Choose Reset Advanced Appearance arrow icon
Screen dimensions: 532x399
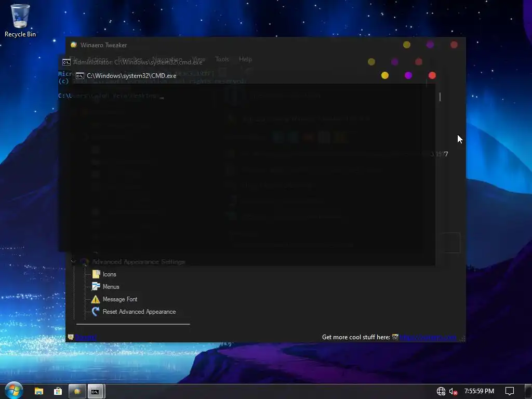(96, 312)
